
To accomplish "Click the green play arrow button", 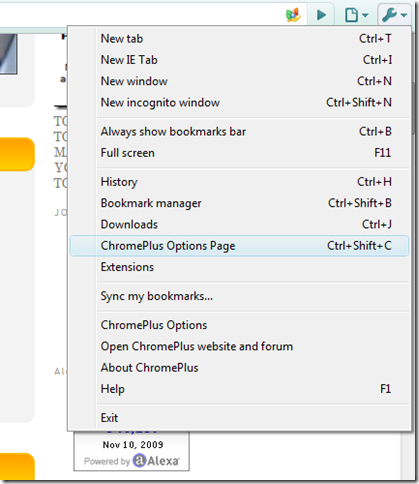I will click(321, 15).
